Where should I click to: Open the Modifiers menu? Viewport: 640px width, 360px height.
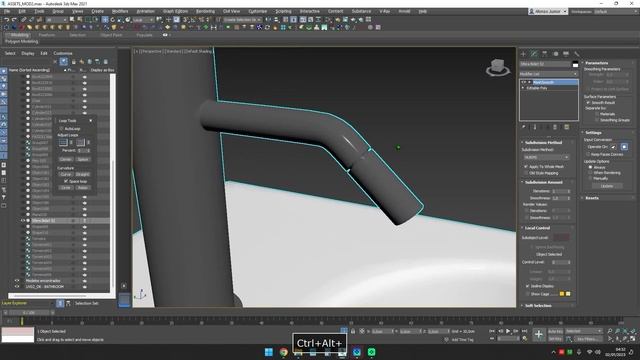tap(120, 11)
